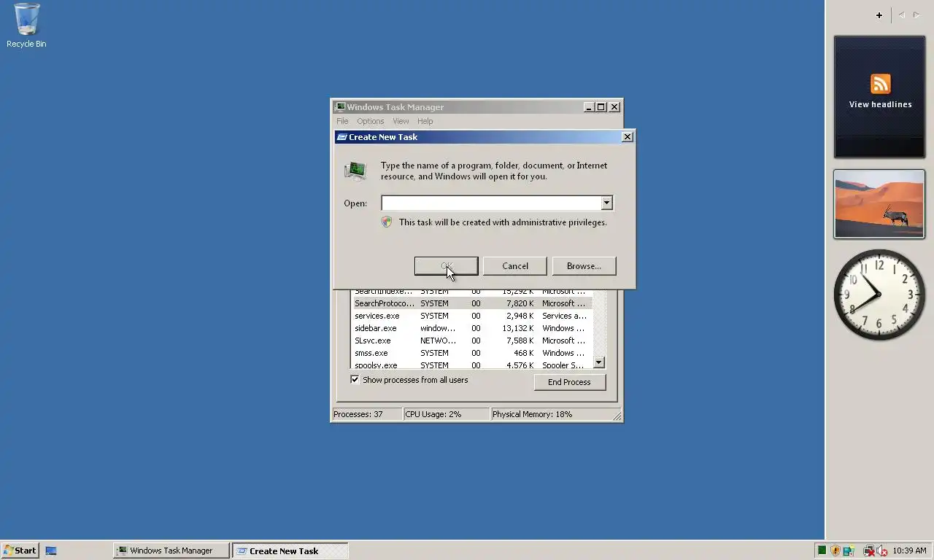Viewport: 934px width, 560px height.
Task: Maximize the Windows Task Manager window
Action: coord(601,107)
